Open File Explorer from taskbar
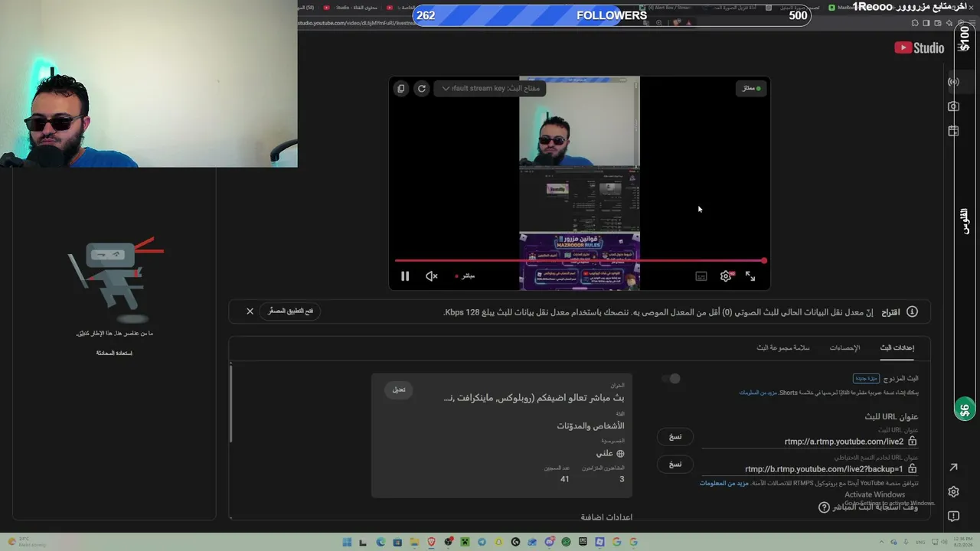Screen dimensions: 980x551 414,542
